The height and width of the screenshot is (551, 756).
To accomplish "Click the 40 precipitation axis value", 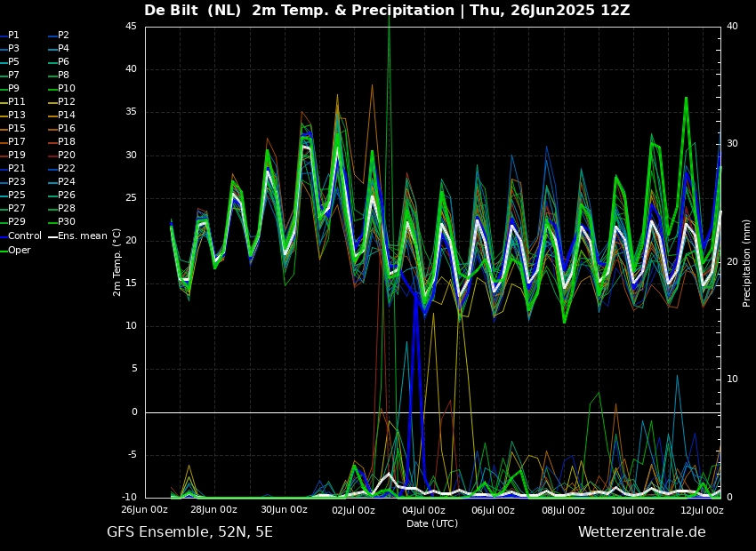I will (732, 26).
